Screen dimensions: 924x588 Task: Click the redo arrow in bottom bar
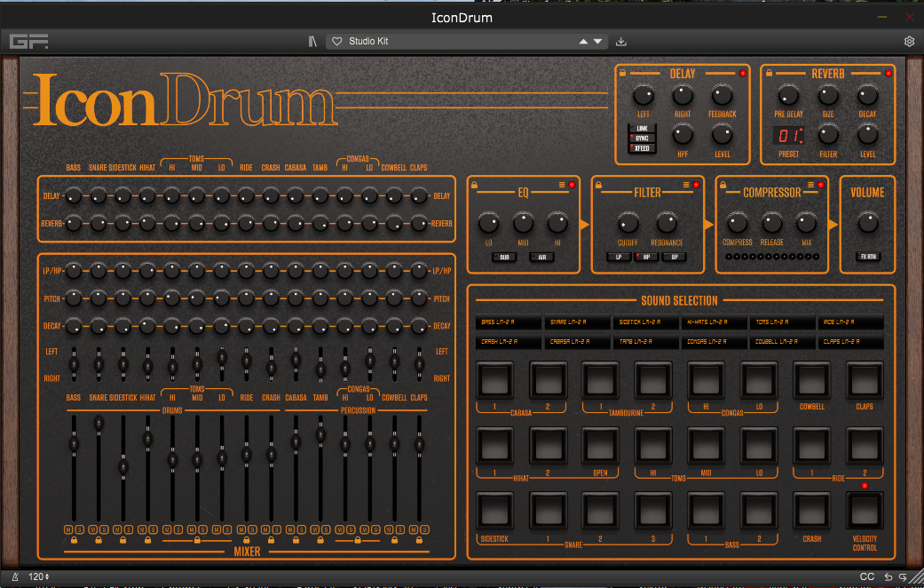coord(903,576)
